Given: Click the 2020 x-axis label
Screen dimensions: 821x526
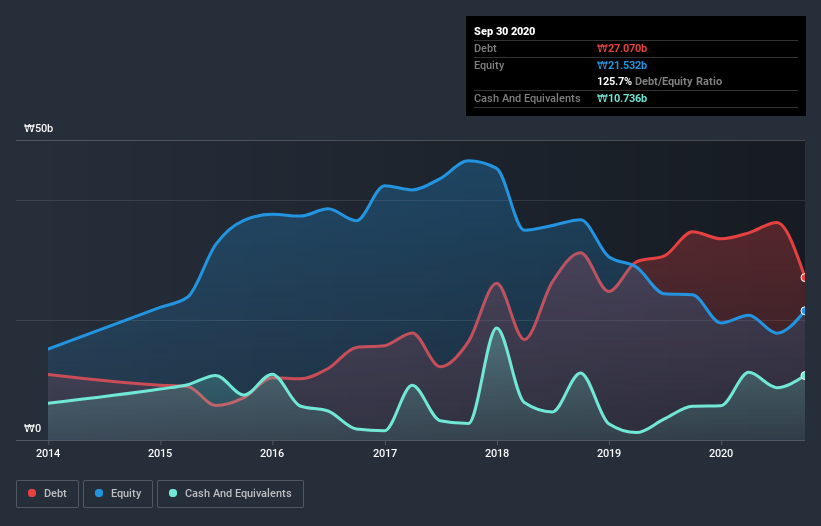Looking at the screenshot, I should pyautogui.click(x=721, y=453).
